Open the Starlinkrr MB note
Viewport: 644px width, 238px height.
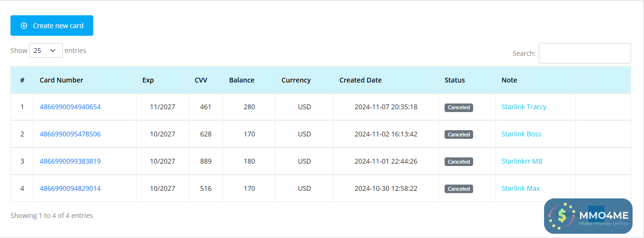click(x=522, y=161)
